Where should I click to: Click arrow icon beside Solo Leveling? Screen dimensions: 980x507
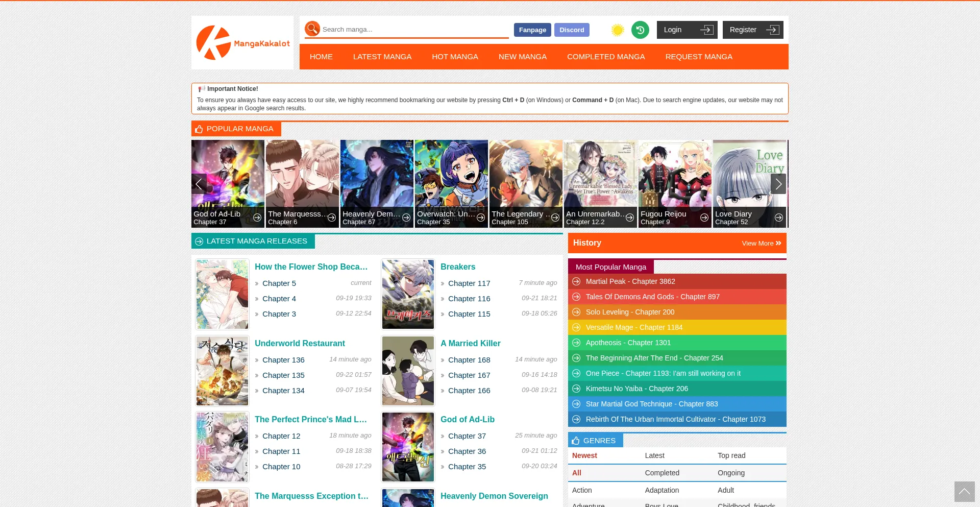(576, 312)
